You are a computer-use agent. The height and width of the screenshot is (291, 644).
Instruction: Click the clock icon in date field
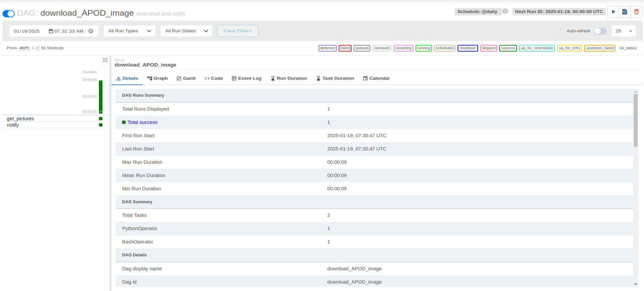pos(91,31)
